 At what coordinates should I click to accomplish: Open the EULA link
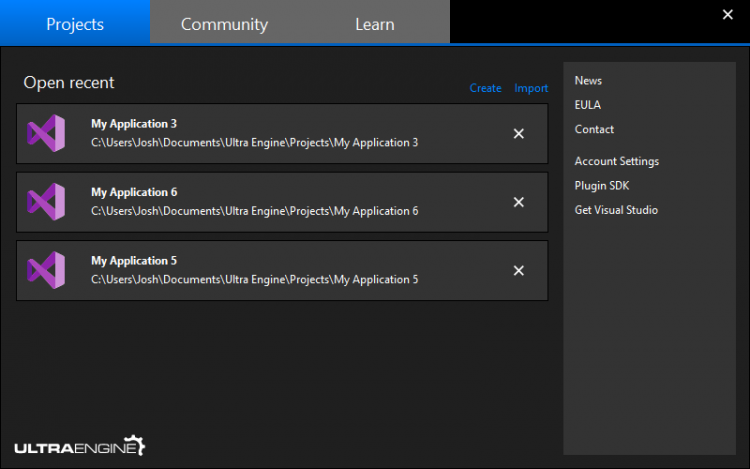tap(588, 105)
